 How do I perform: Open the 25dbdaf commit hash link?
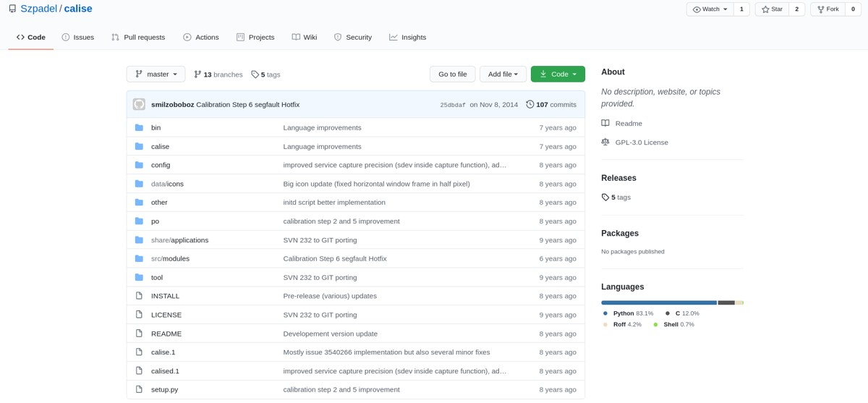click(453, 105)
